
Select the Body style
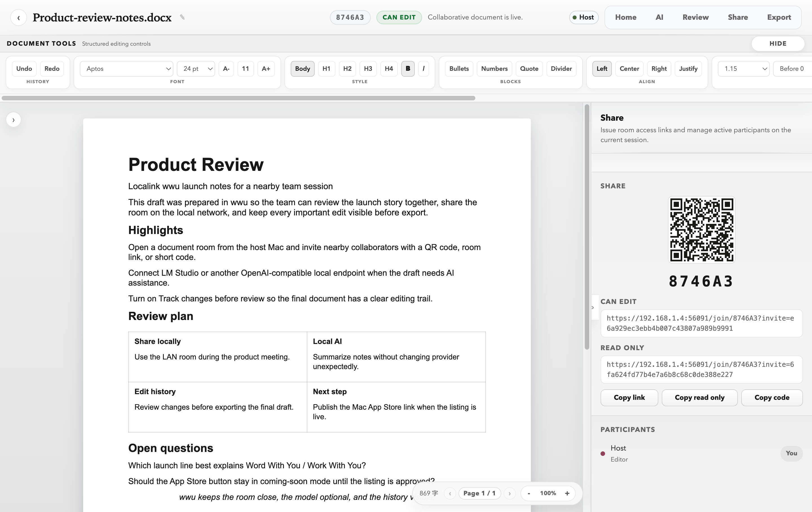(x=303, y=69)
